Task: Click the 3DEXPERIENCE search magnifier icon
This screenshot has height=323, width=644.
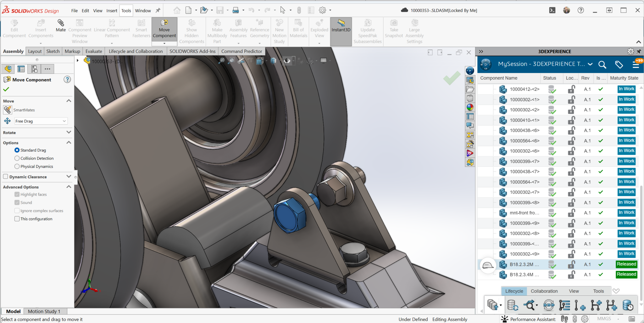Action: pos(602,64)
